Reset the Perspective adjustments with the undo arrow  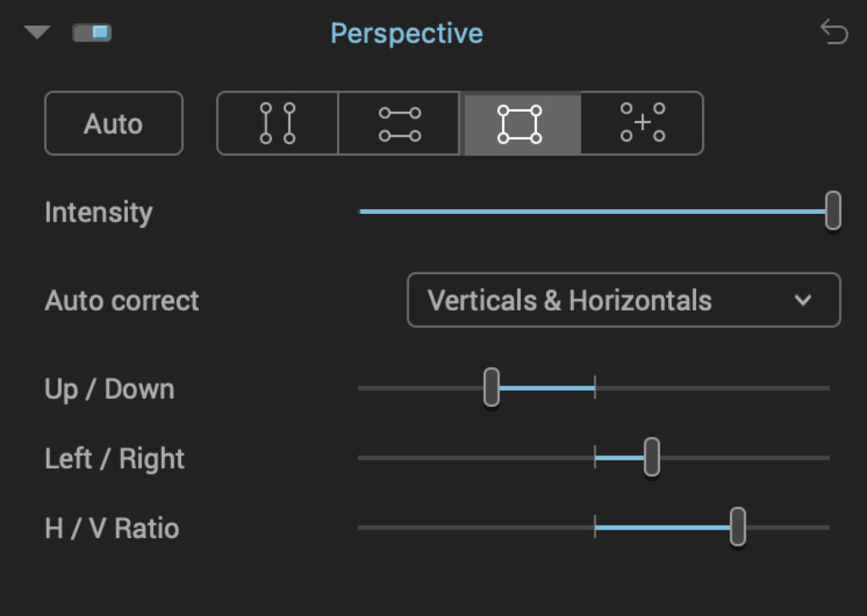pos(835,32)
